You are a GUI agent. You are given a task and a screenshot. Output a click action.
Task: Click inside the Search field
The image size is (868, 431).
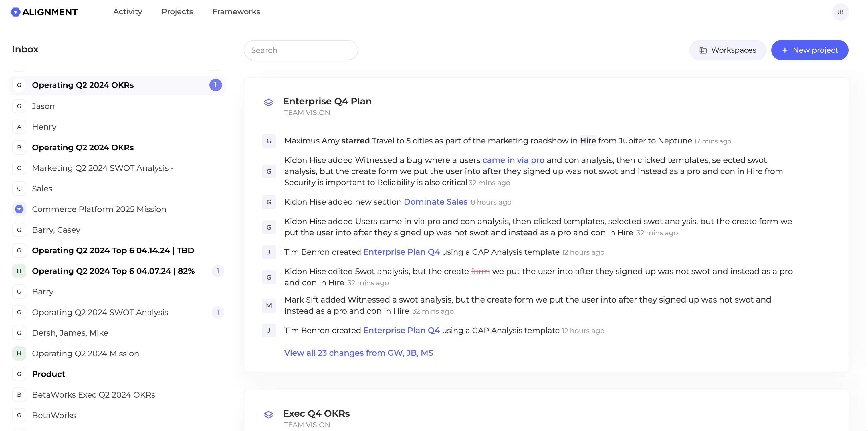click(301, 50)
